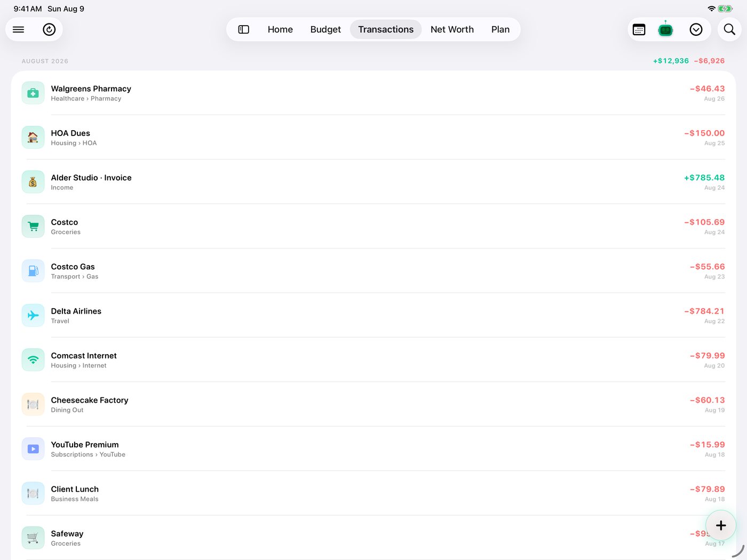747x560 pixels.
Task: Tap the YouTube Premium play icon
Action: [x=33, y=449]
